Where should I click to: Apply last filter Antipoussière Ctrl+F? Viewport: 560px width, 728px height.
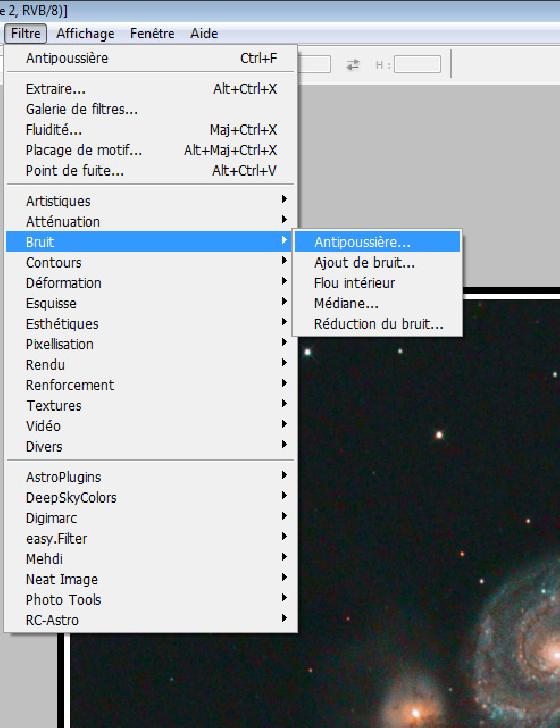click(x=151, y=58)
